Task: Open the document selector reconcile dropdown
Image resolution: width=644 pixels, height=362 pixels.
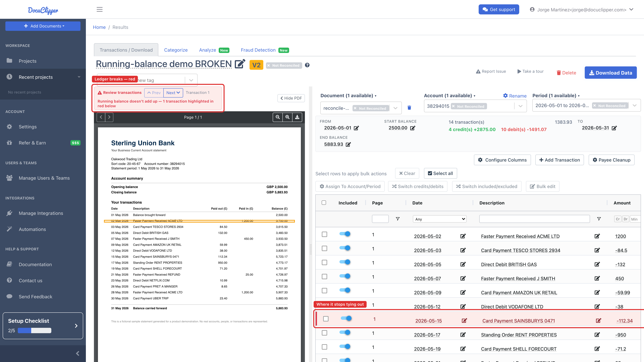Action: 395,108
